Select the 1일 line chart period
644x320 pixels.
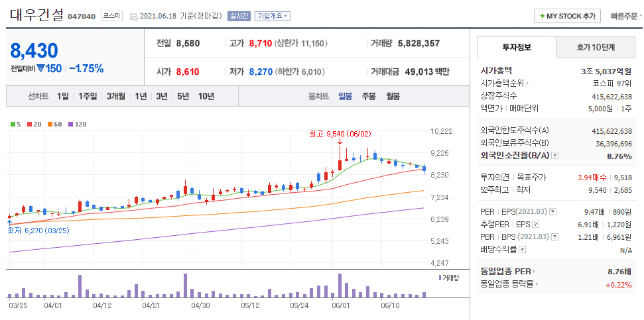click(63, 97)
